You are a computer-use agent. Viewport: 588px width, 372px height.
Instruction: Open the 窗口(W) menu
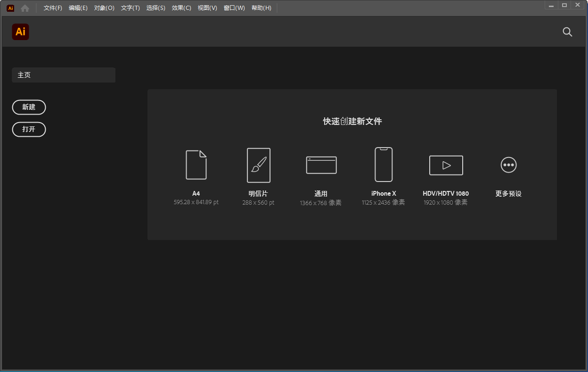click(234, 8)
